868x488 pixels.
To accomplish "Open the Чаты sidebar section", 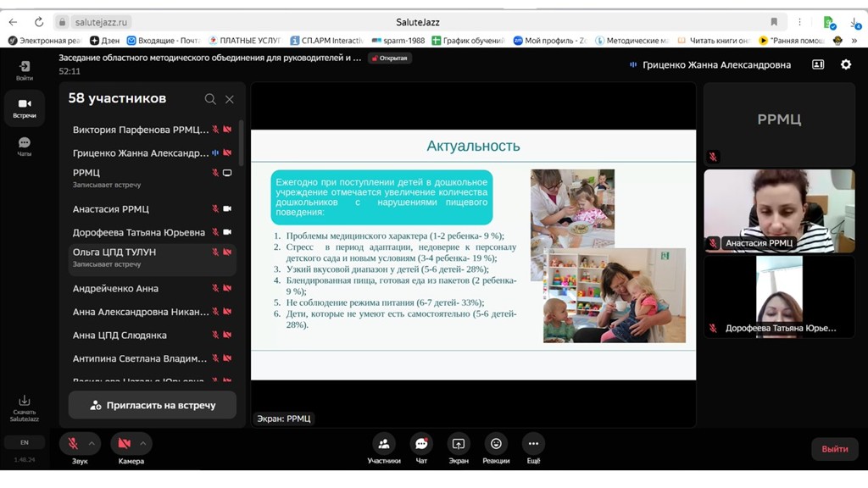I will click(25, 147).
